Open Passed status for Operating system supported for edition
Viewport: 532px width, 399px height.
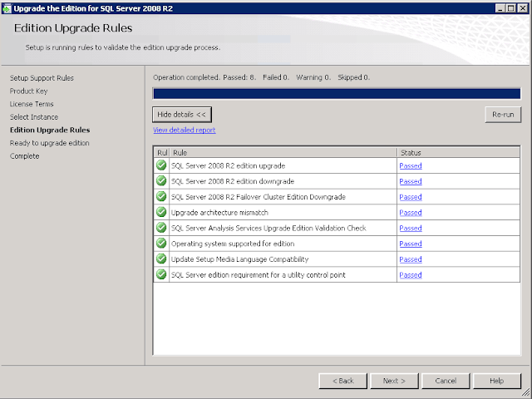411,244
